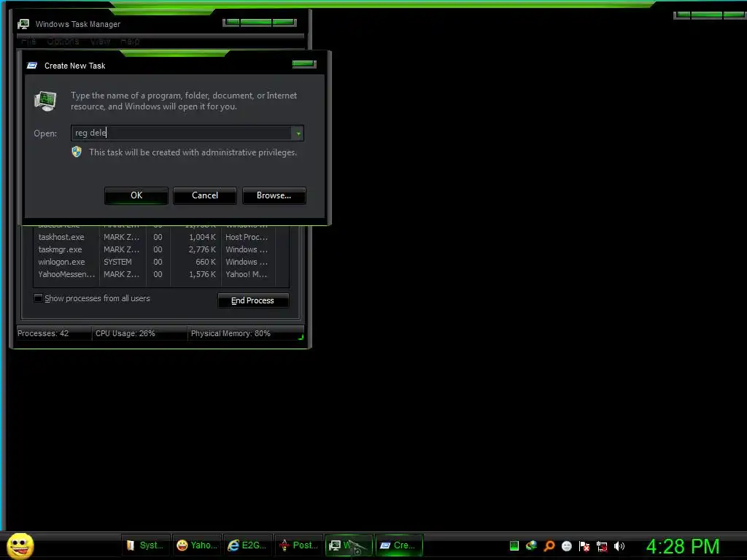Image resolution: width=747 pixels, height=560 pixels.
Task: Select the YahooMessen... process row
Action: click(x=161, y=274)
